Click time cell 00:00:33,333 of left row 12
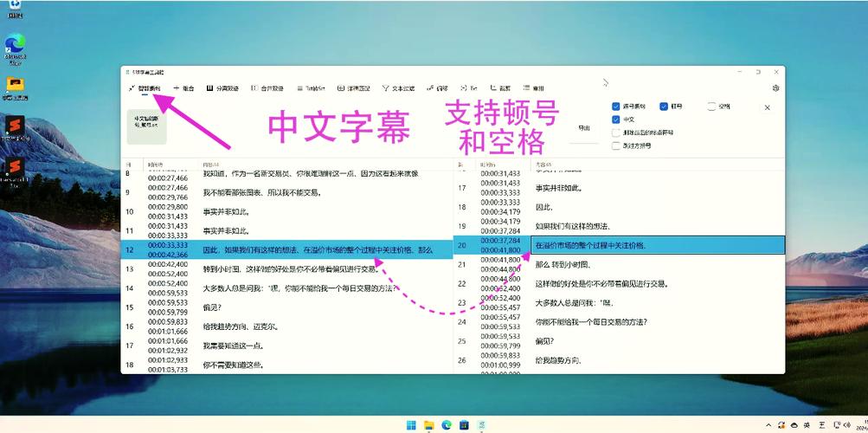The height and width of the screenshot is (433, 868). pos(168,245)
